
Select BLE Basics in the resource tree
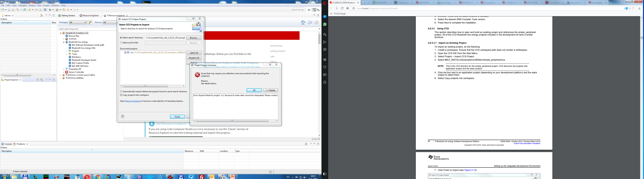(77, 57)
